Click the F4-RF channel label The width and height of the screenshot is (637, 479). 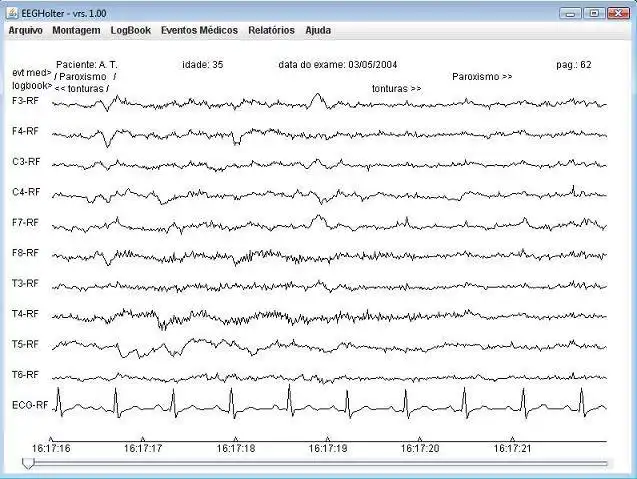(x=25, y=131)
